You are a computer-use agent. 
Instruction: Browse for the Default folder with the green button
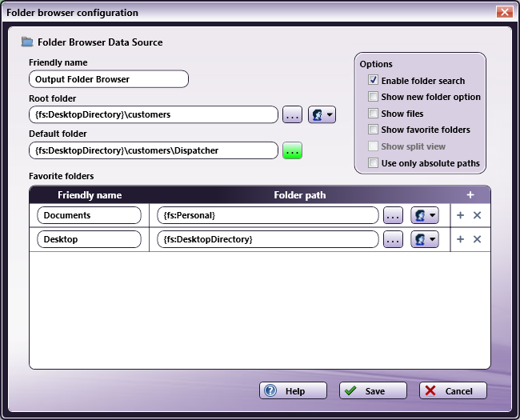292,150
